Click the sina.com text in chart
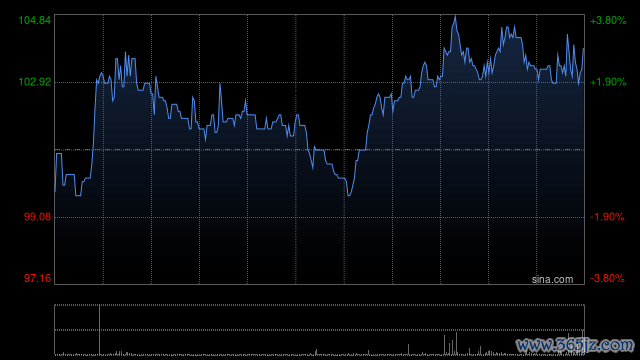The image size is (640, 360). pyautogui.click(x=552, y=280)
